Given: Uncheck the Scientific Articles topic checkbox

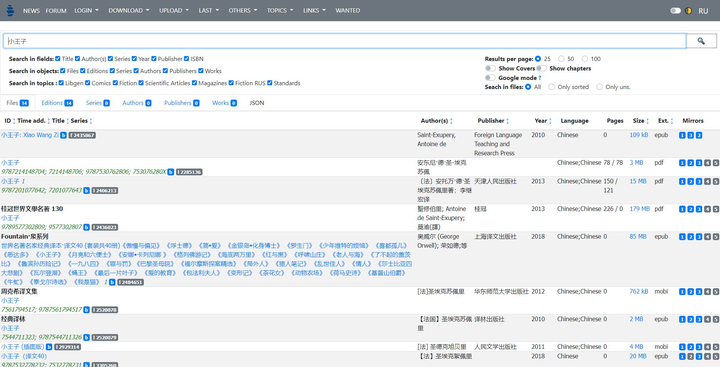Looking at the screenshot, I should pos(141,83).
